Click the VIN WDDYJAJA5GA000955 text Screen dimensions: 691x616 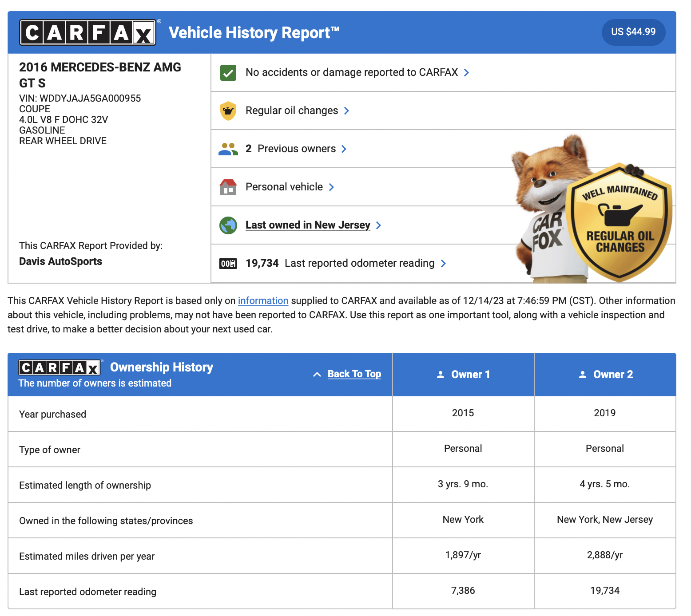point(80,98)
